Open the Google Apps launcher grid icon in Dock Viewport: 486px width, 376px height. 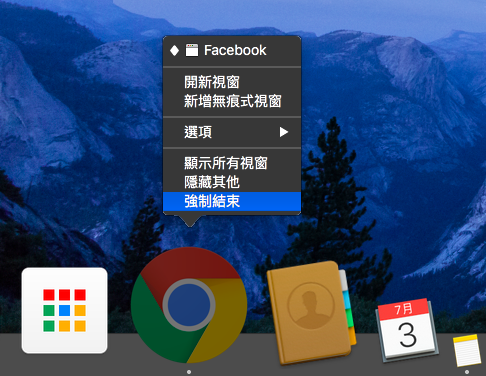[x=64, y=310]
